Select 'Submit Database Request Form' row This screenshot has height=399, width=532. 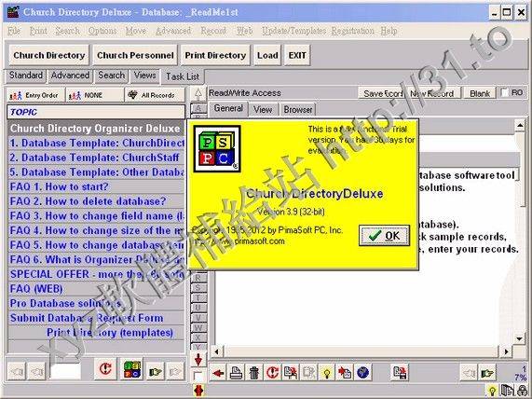pos(96,318)
